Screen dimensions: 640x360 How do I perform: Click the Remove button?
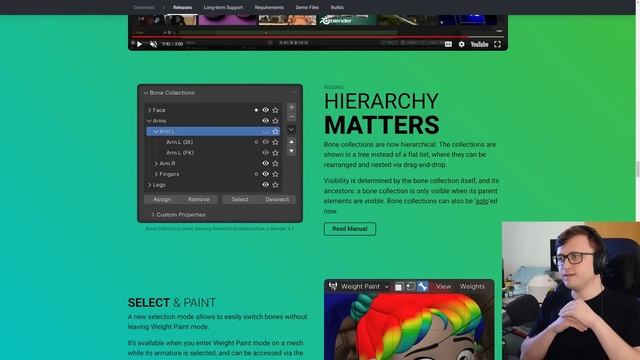coord(199,200)
